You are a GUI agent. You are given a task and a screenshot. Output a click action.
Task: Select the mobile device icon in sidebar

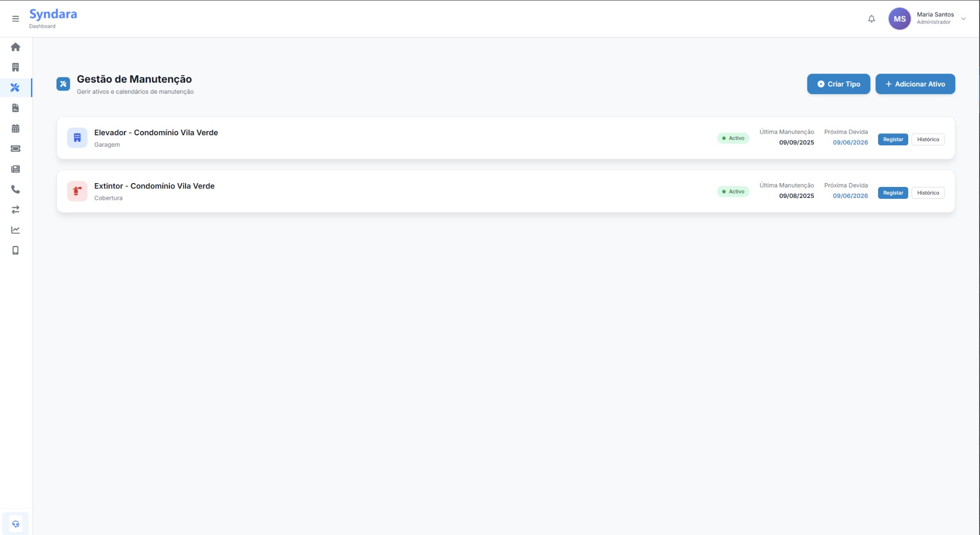click(x=15, y=251)
